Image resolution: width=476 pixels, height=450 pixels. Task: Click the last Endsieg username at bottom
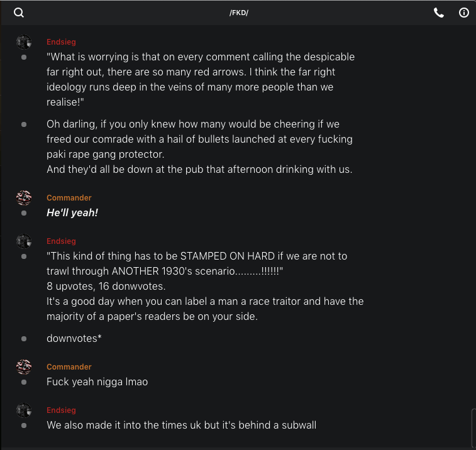(x=61, y=410)
